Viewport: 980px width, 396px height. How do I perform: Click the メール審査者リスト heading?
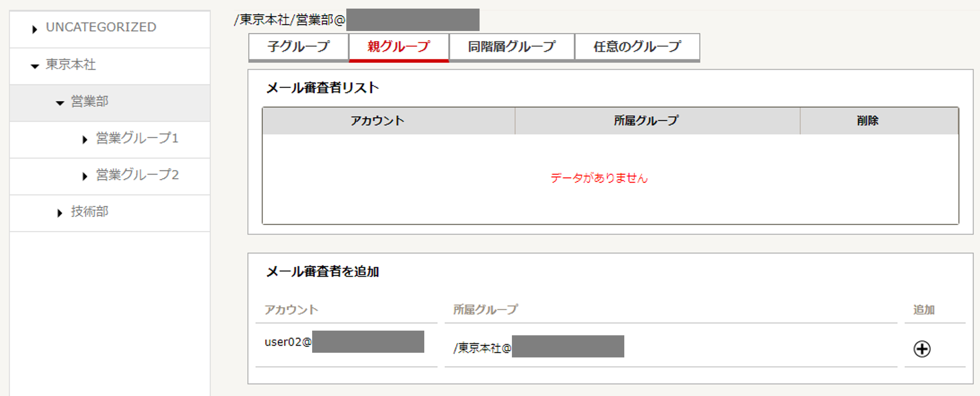[323, 88]
